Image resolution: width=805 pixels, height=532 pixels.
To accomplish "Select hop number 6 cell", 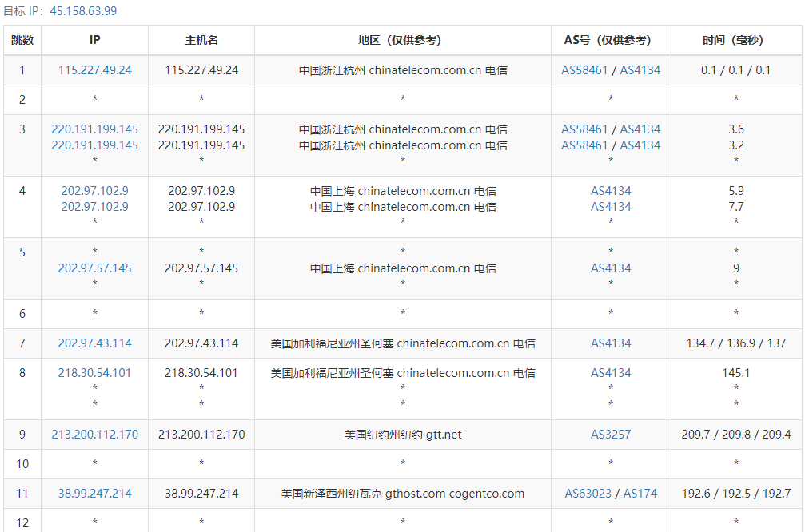I will [22, 314].
